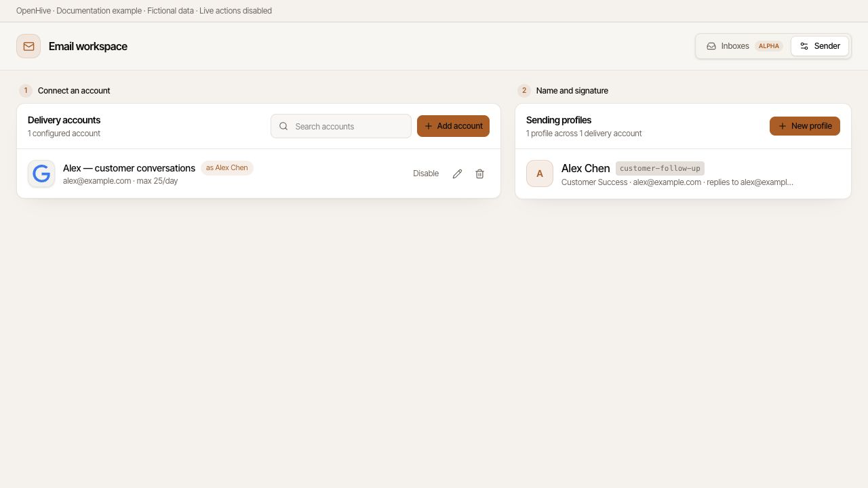Delete the Alex account with trash icon
Image resolution: width=868 pixels, height=488 pixels.
pyautogui.click(x=479, y=174)
